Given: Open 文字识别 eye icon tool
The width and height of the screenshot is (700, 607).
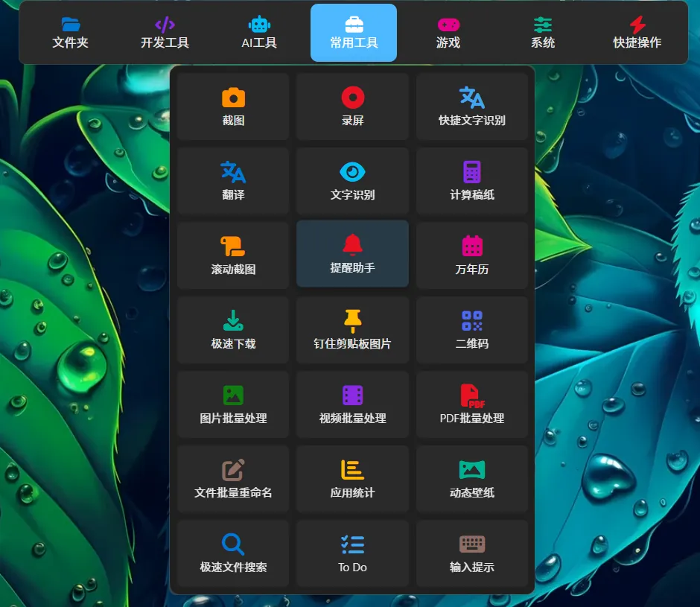Looking at the screenshot, I should (x=353, y=181).
